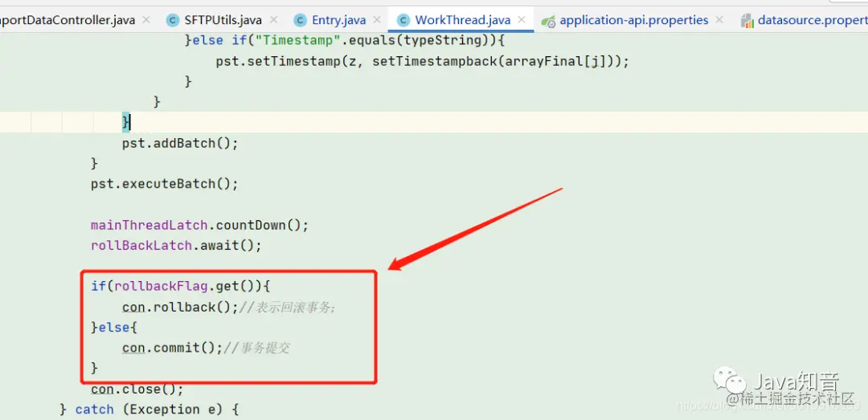The width and height of the screenshot is (868, 420).
Task: Click the pst.setTimestamp call line
Action: point(423,61)
